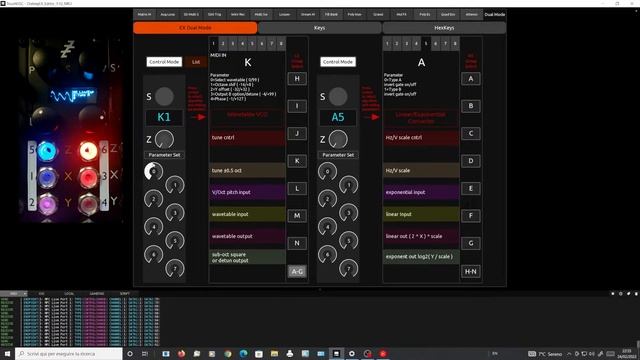Open the Fill Bank top tab
The image size is (640, 360).
point(331,14)
